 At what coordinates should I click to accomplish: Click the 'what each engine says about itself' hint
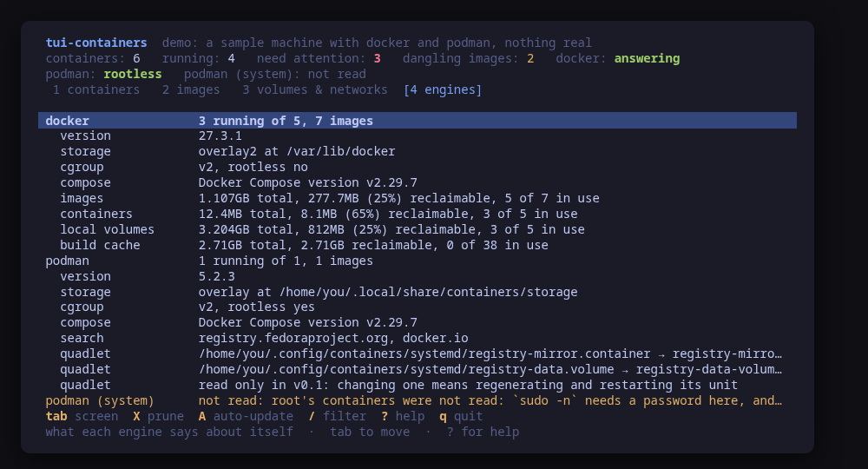[x=169, y=432]
